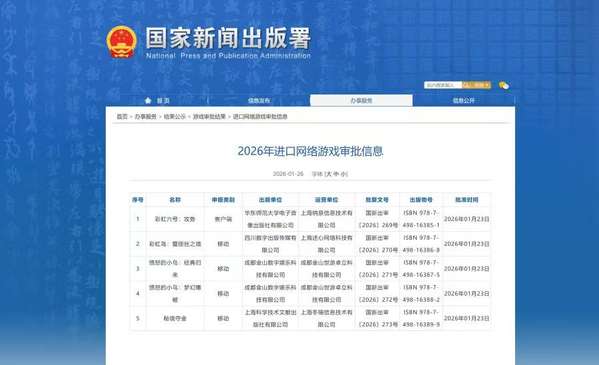Click the 结果公示 breadcrumb link

coord(175,117)
